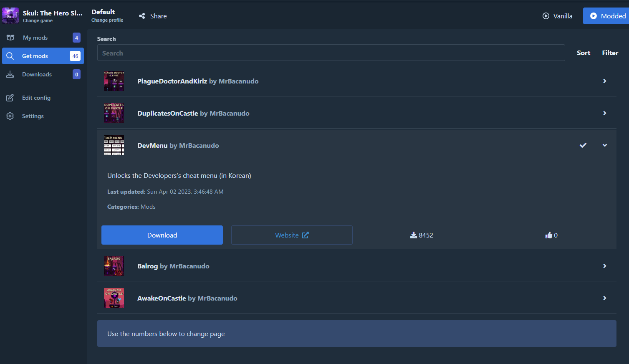The height and width of the screenshot is (364, 629).
Task: Open Settings from sidebar
Action: 43,116
